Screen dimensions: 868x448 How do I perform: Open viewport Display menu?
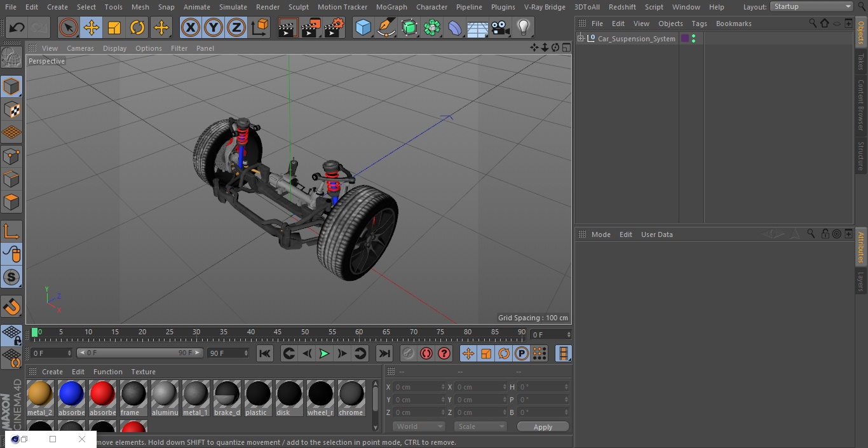(x=114, y=48)
